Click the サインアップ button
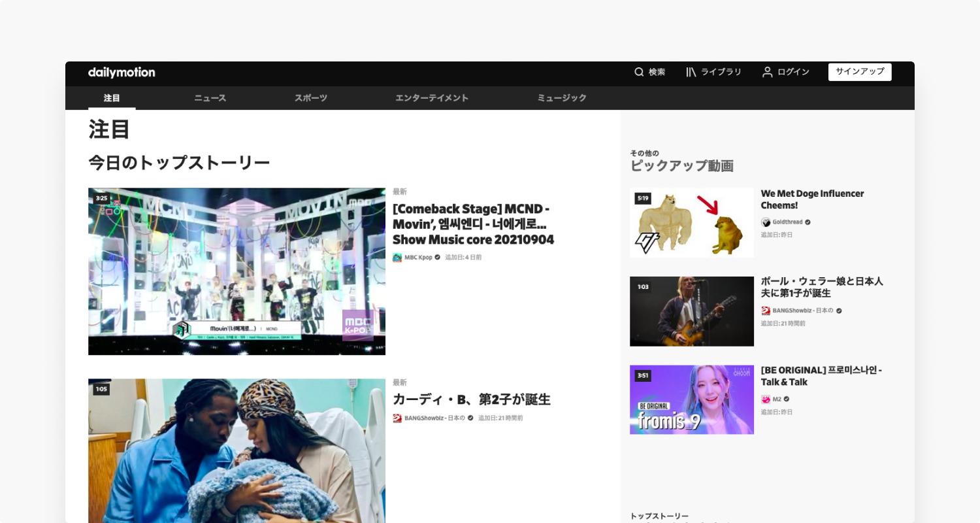Image resolution: width=980 pixels, height=523 pixels. [860, 72]
